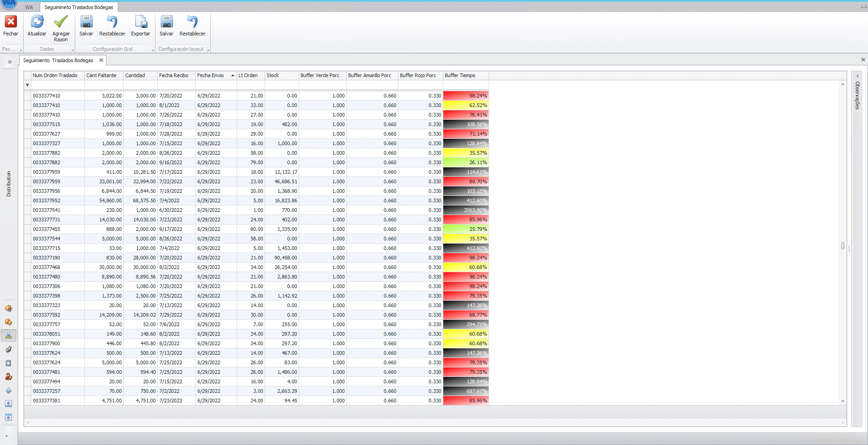Click the blue upward arrow sidebar icon
The width and height of the screenshot is (868, 445).
[x=8, y=391]
